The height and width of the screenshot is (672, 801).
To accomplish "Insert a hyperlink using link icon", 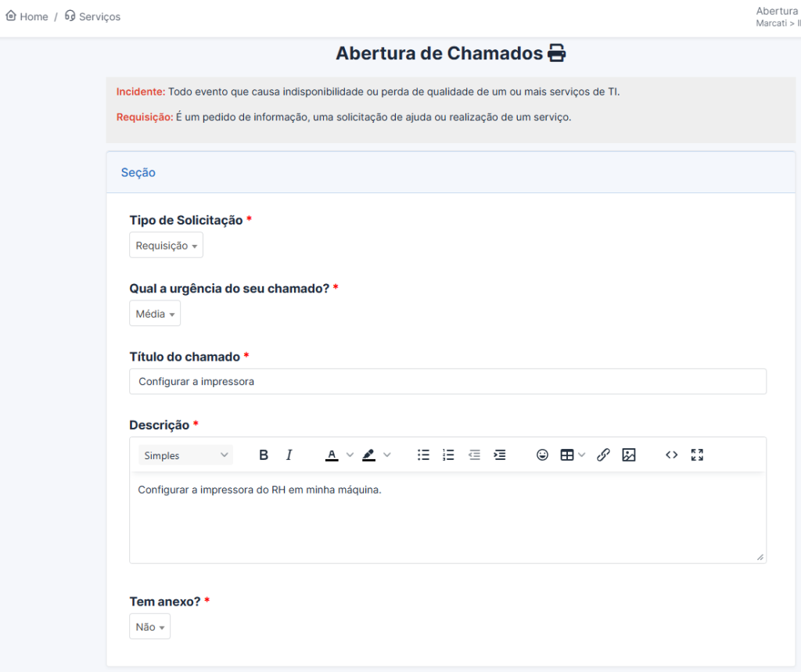I will [x=603, y=455].
